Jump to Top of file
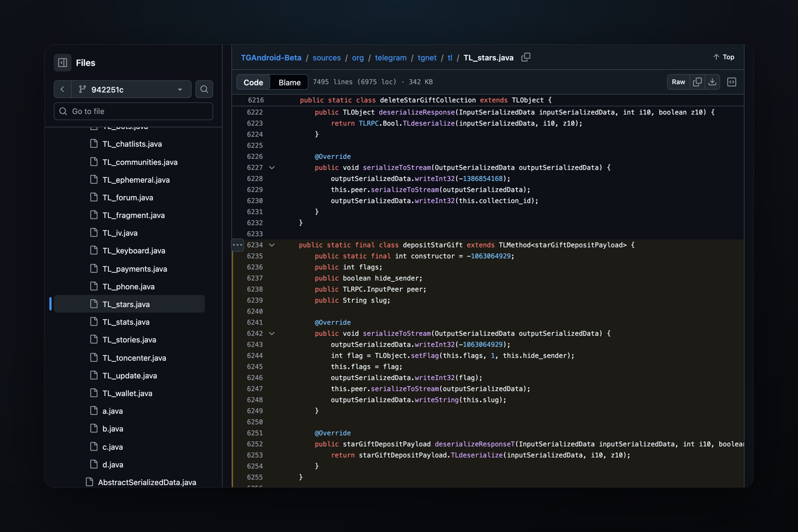 click(x=724, y=57)
